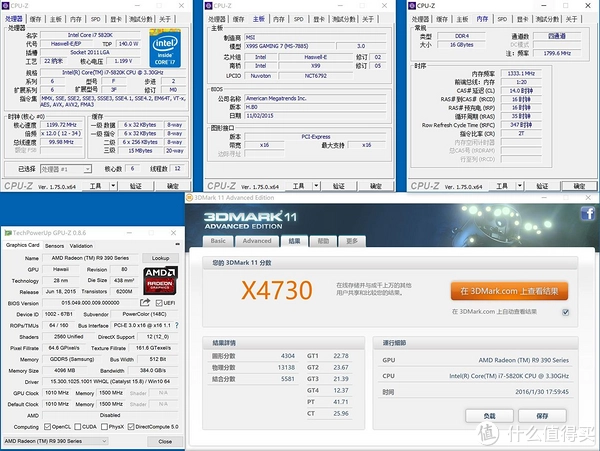The width and height of the screenshot is (600, 451).
Task: Toggle the UEFI checkbox in GPU-Z
Action: [x=159, y=303]
